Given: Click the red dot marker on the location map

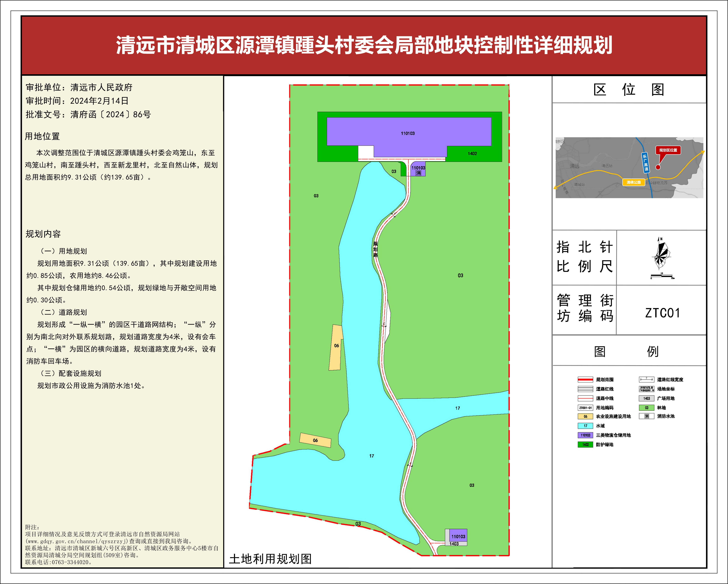Looking at the screenshot, I should (x=658, y=167).
